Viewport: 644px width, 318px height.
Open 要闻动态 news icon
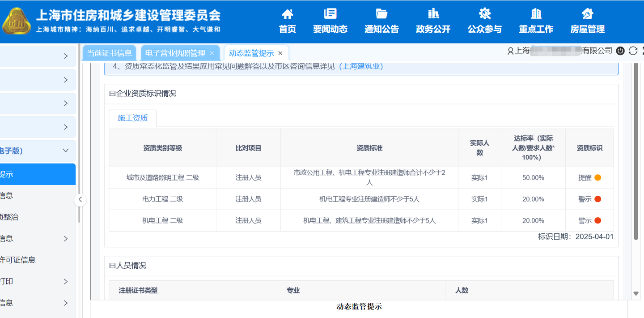click(x=330, y=14)
